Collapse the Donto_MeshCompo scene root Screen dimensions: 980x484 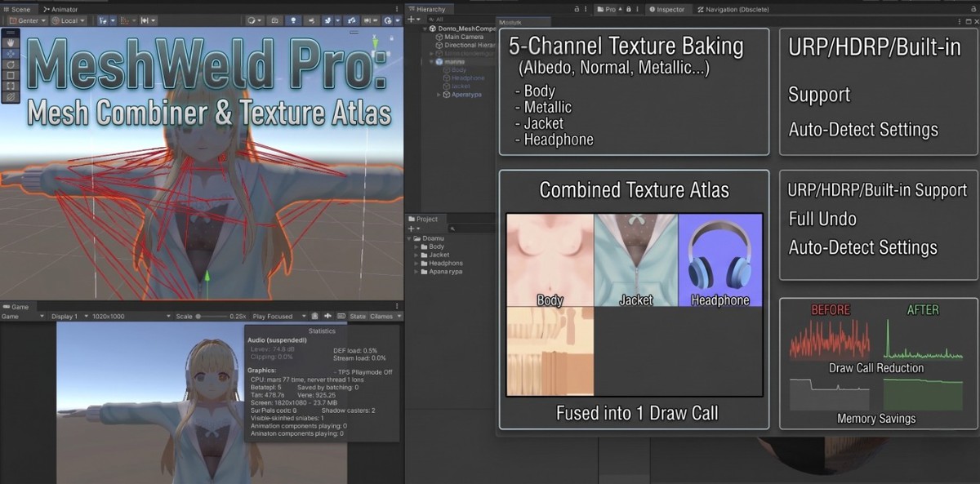pyautogui.click(x=425, y=29)
